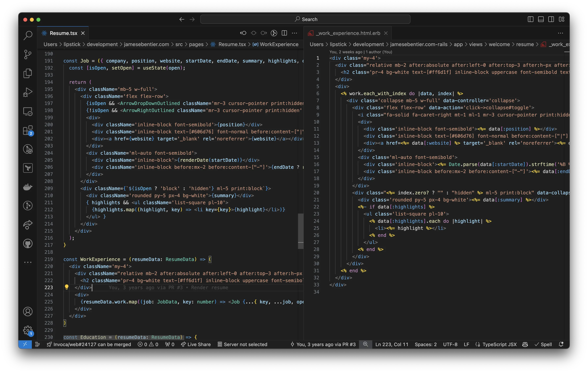Toggle Spell checker in status bar
The height and width of the screenshot is (373, 588).
point(543,344)
